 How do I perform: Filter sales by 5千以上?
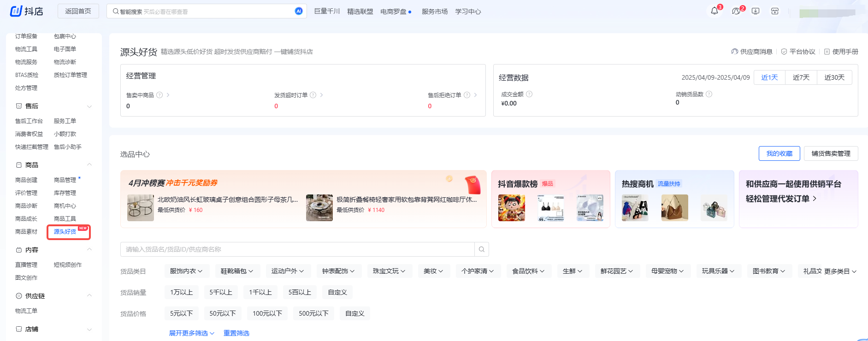(x=221, y=292)
